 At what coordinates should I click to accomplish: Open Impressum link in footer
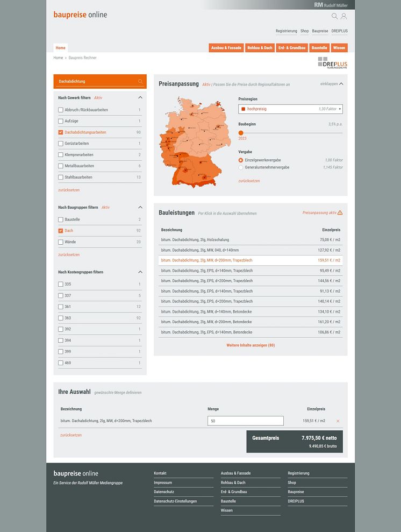click(x=163, y=483)
